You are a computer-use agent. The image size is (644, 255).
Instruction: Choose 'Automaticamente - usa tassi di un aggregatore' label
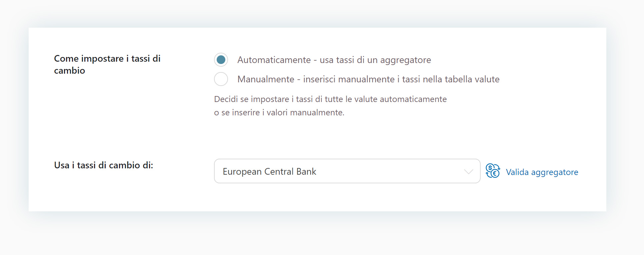334,60
